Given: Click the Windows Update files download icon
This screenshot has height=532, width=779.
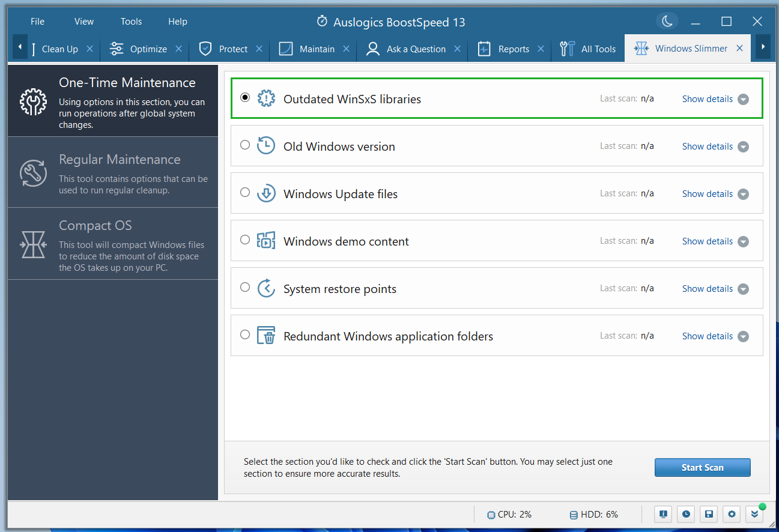Looking at the screenshot, I should [x=266, y=193].
